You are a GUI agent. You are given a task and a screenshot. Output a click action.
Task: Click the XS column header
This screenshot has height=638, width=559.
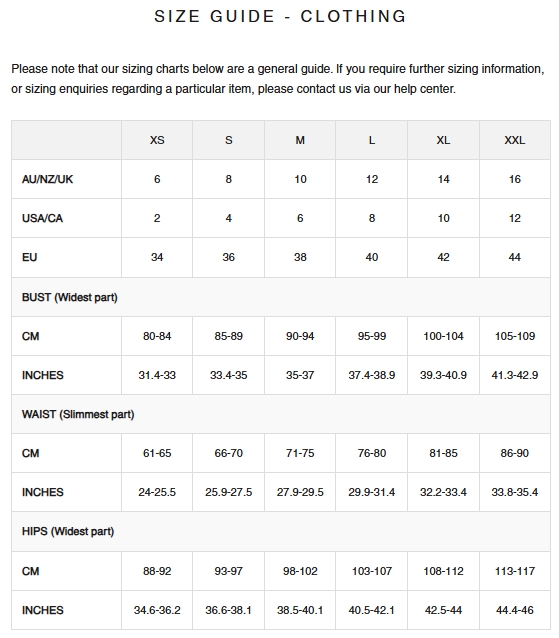pos(157,140)
